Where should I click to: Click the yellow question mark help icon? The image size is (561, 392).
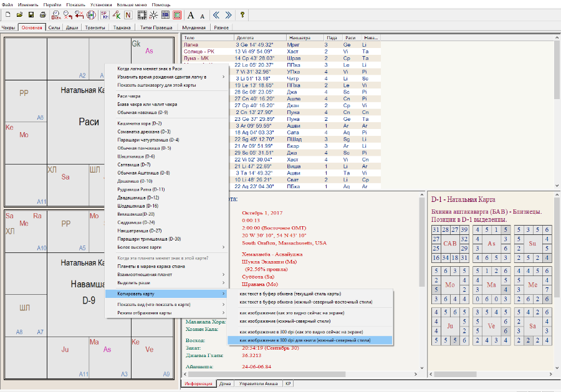242,14
